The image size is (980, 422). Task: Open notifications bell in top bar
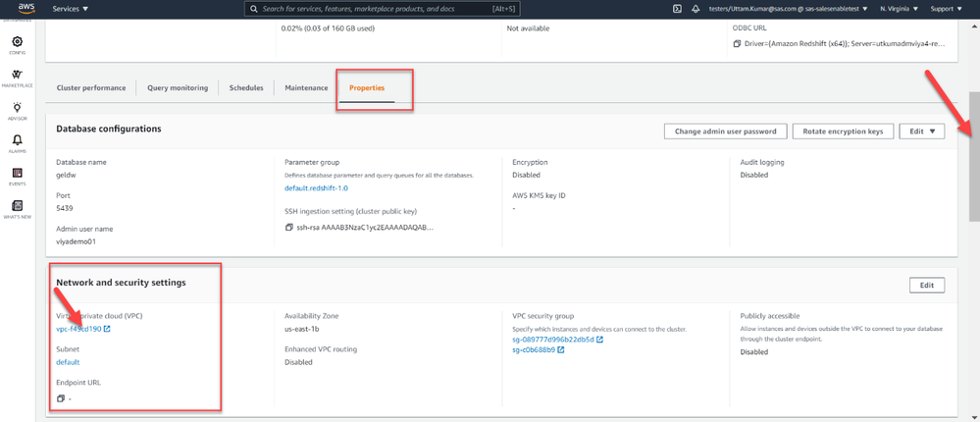[x=696, y=9]
